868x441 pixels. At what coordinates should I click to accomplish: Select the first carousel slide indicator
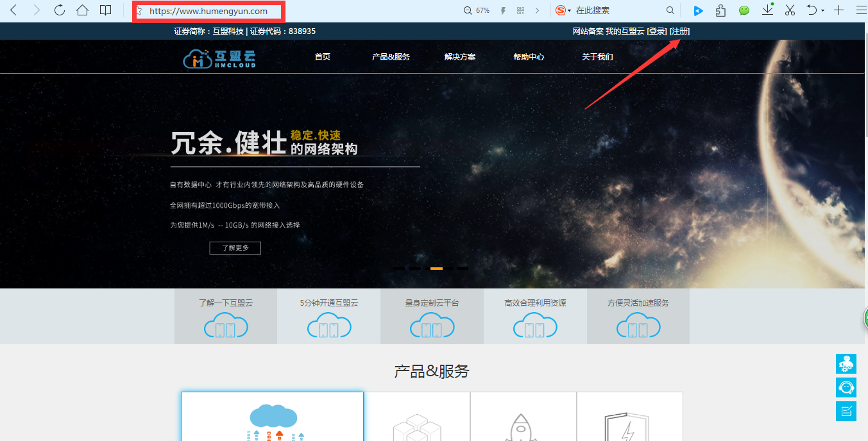399,268
